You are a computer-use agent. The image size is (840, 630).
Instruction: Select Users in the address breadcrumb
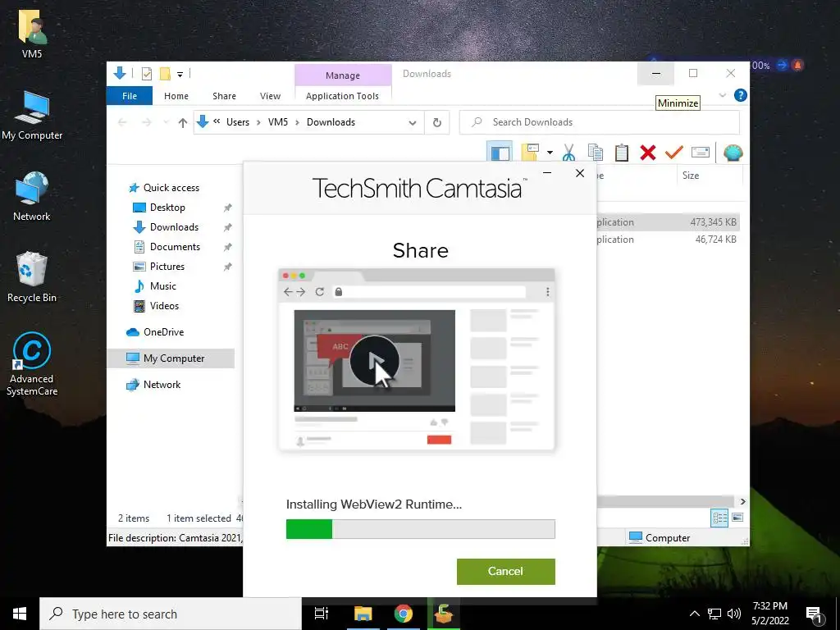pos(238,122)
